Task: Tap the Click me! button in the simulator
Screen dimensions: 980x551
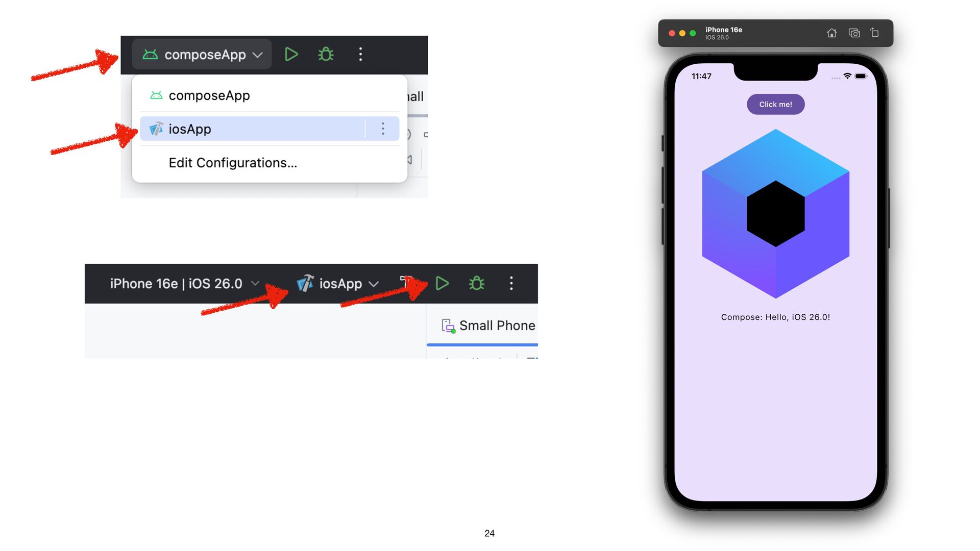Action: pyautogui.click(x=775, y=104)
